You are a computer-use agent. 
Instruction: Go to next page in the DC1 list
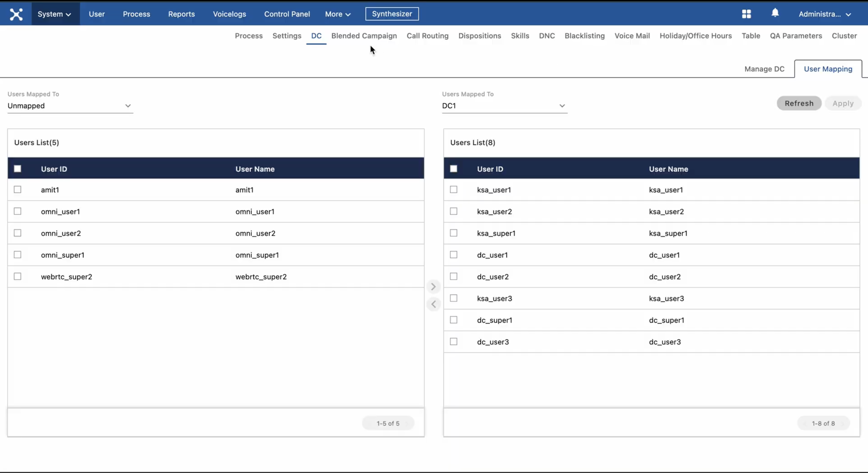point(843,424)
